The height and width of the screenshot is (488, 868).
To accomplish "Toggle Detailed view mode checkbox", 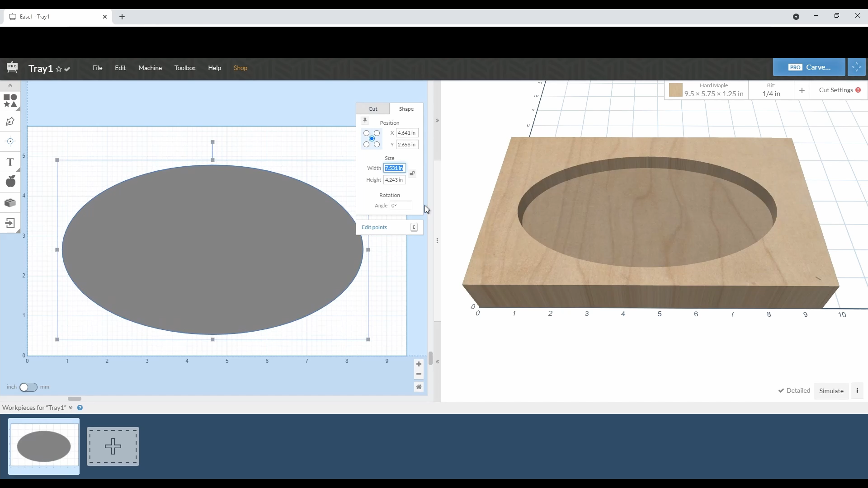I will pos(783,391).
